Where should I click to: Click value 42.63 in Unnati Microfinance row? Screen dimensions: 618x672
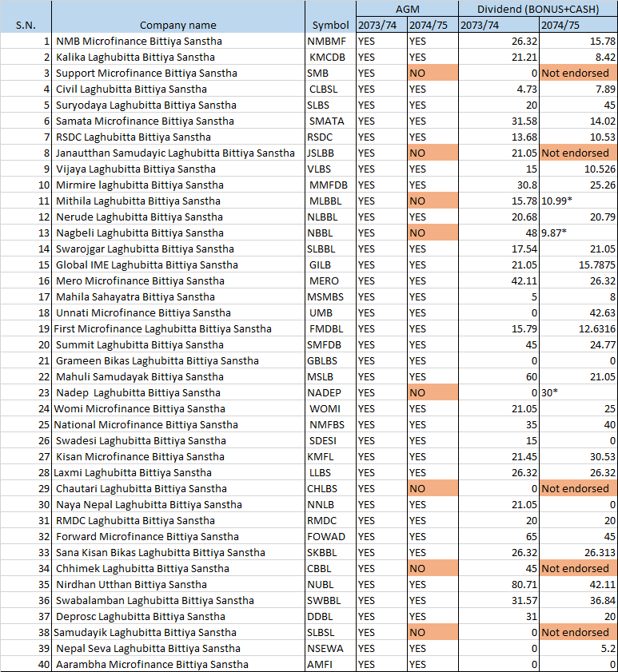coord(578,313)
